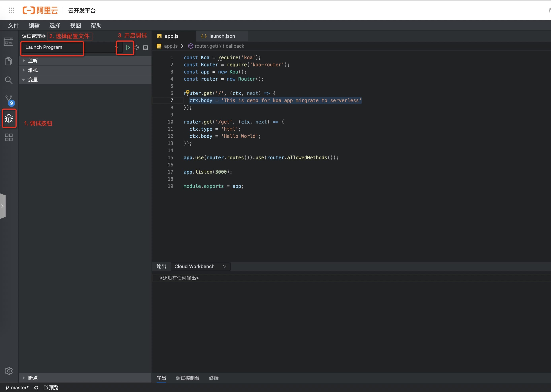Start debugging with green play button
The height and width of the screenshot is (392, 551).
pyautogui.click(x=128, y=47)
